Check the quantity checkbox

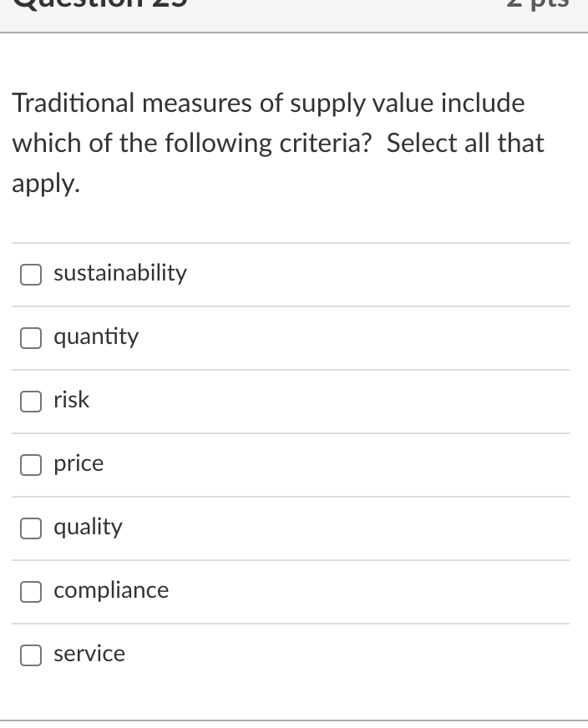coord(30,337)
